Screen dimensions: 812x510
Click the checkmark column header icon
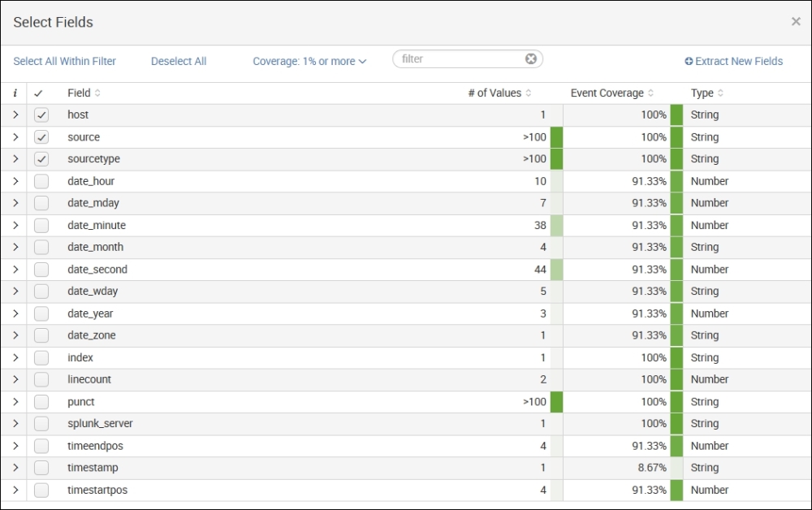[x=38, y=93]
